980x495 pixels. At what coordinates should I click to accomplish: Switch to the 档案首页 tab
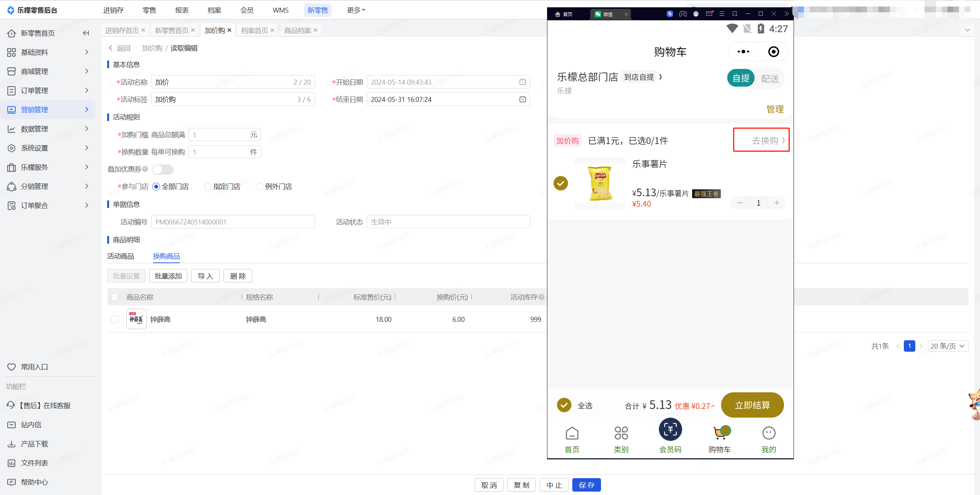tap(254, 30)
